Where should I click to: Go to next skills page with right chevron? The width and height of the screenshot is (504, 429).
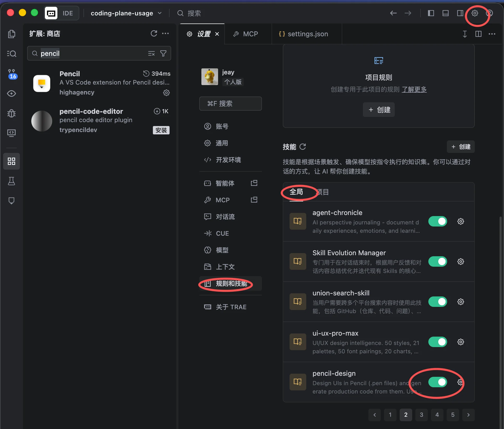click(468, 415)
